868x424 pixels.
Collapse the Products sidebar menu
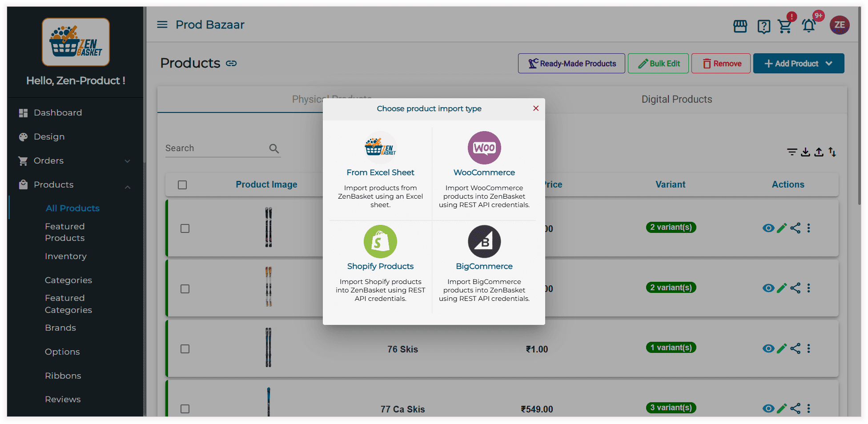tap(128, 187)
